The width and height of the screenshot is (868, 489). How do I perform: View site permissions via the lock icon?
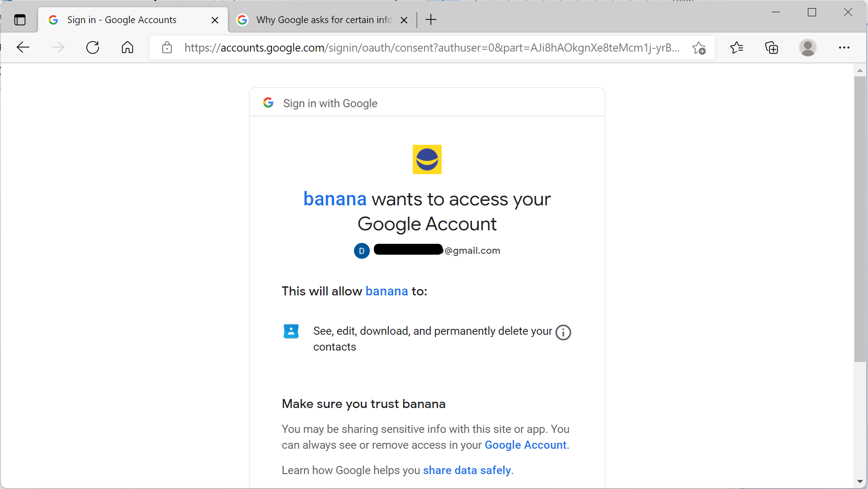tap(167, 47)
